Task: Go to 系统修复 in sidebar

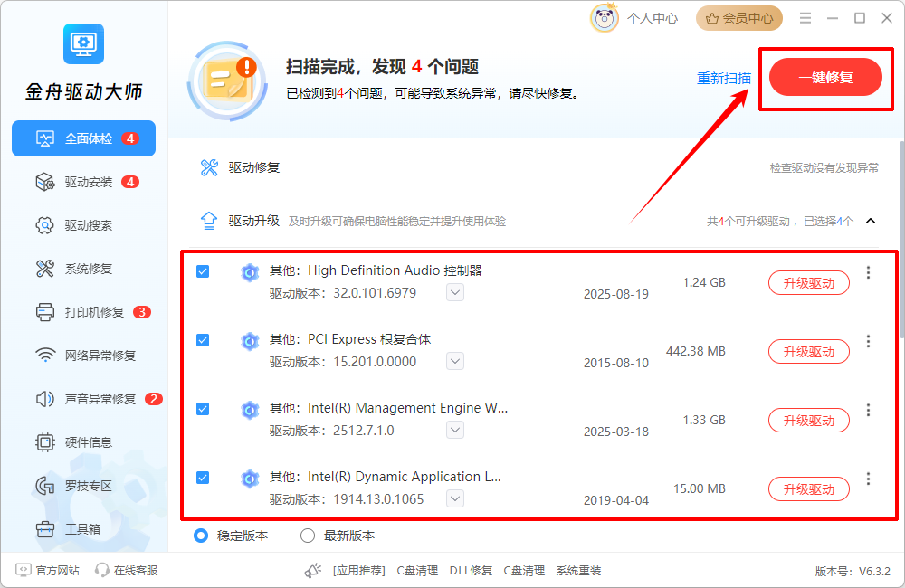Action: [75, 269]
